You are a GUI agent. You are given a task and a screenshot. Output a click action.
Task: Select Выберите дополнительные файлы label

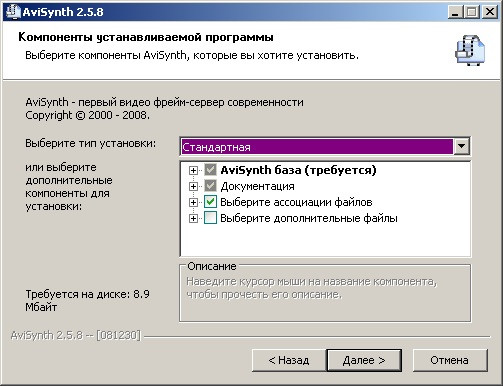tap(309, 218)
